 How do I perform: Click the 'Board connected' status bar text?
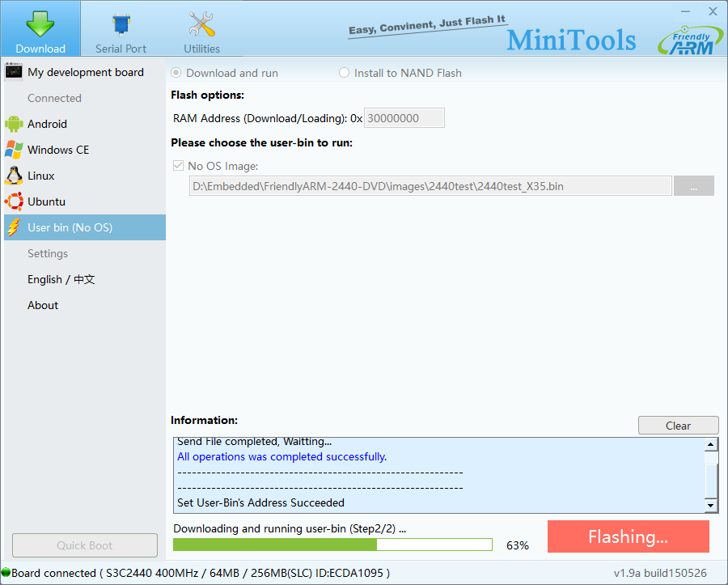201,573
